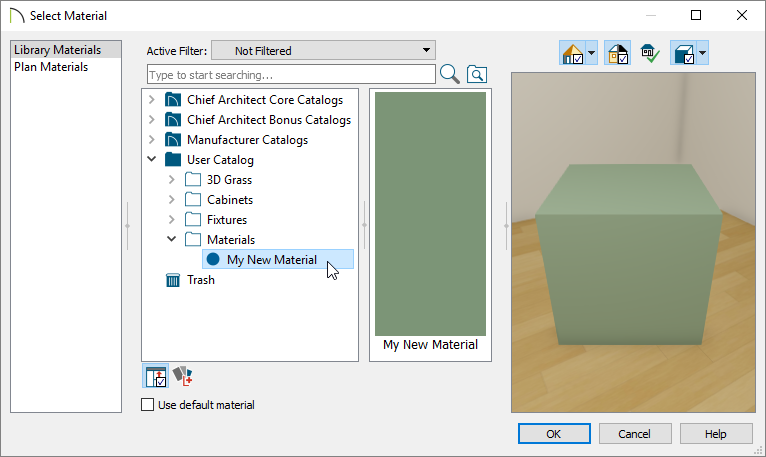Click the blue circle material icon
Image resolution: width=766 pixels, height=457 pixels.
[213, 259]
